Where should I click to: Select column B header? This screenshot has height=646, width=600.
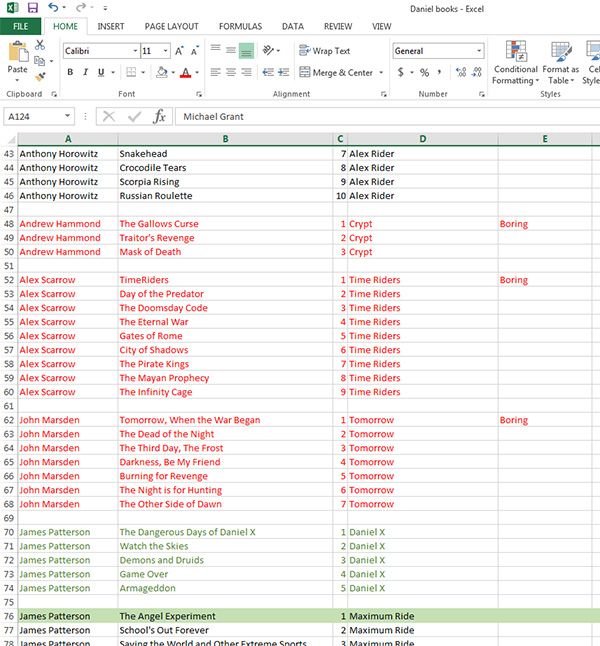[x=225, y=139]
